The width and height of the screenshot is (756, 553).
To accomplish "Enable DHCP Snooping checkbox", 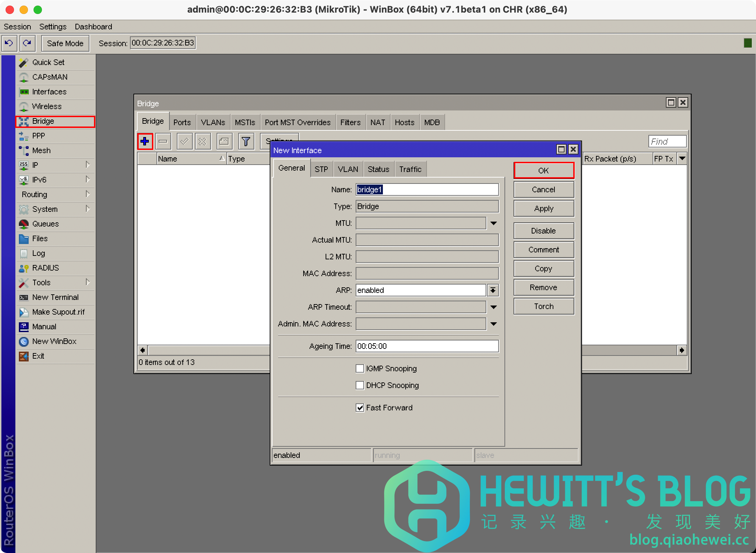I will 360,385.
